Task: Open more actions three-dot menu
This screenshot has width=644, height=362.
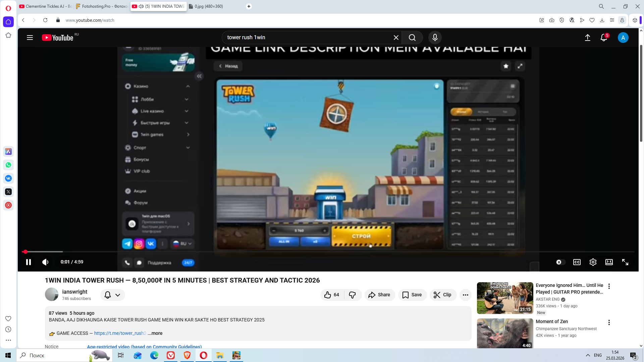Action: pos(465,295)
